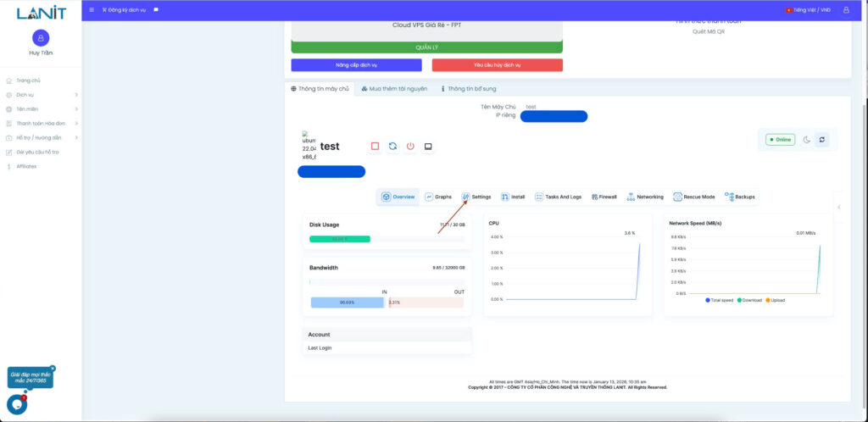Viewport: 868px width, 422px height.
Task: Switch to the Mua thêm tài nguyên tab
Action: [x=394, y=88]
